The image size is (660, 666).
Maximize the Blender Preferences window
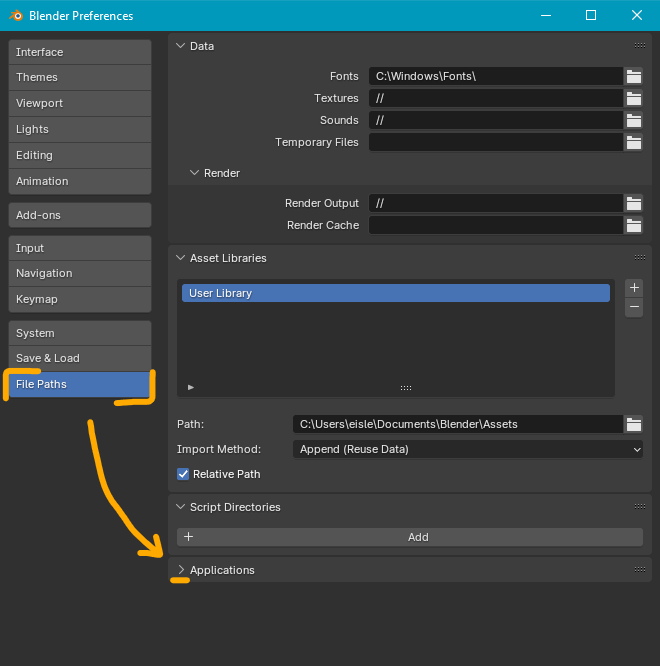(x=591, y=15)
